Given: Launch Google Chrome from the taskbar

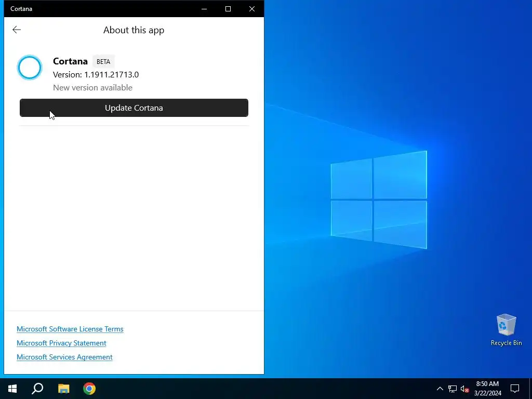Looking at the screenshot, I should (89, 389).
